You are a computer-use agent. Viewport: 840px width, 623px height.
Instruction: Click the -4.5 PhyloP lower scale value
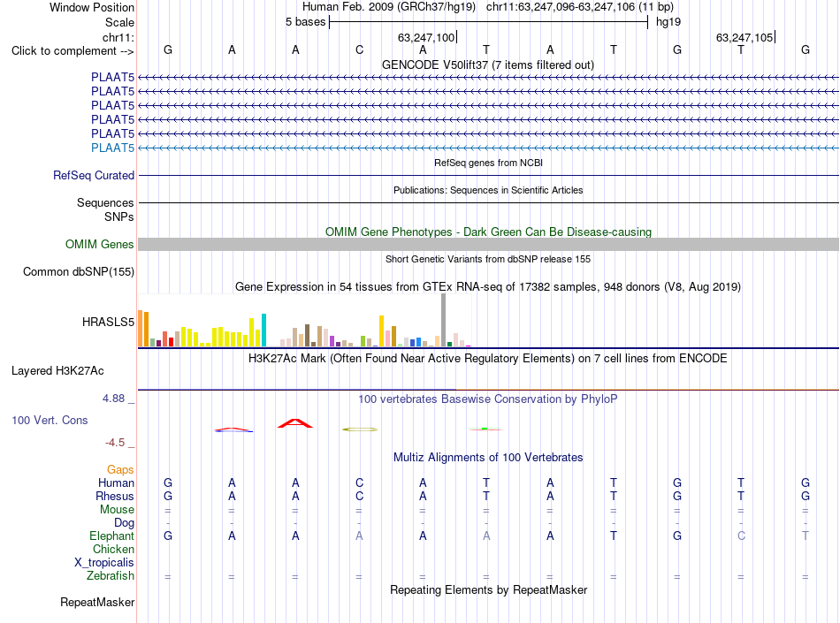[115, 442]
